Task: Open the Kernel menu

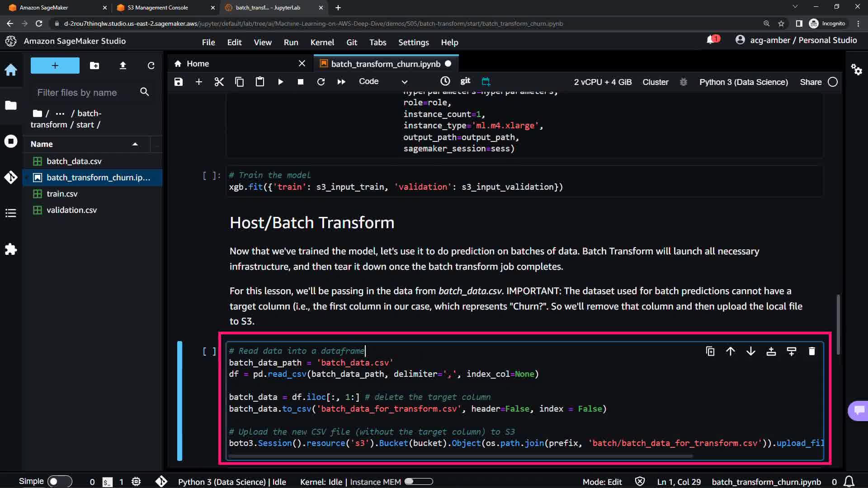Action: click(322, 42)
